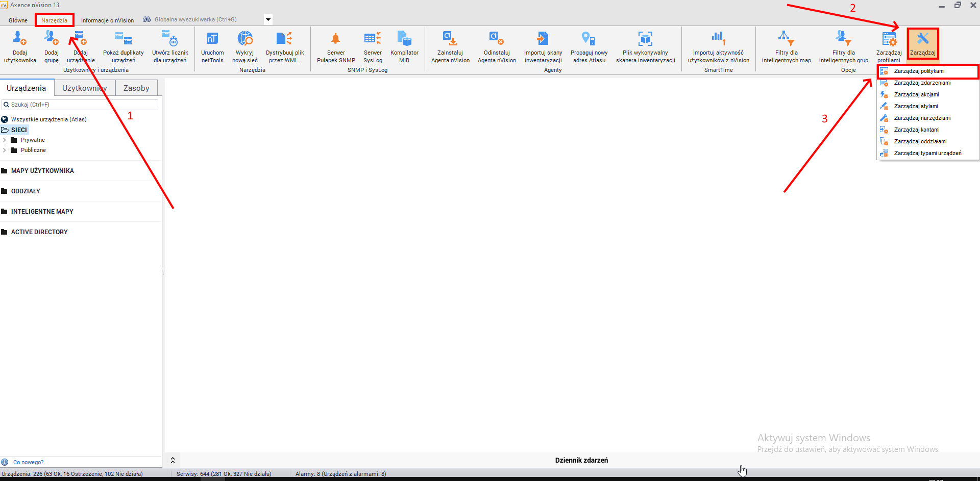Start Wykryj nową sieć network discovery

[x=245, y=39]
